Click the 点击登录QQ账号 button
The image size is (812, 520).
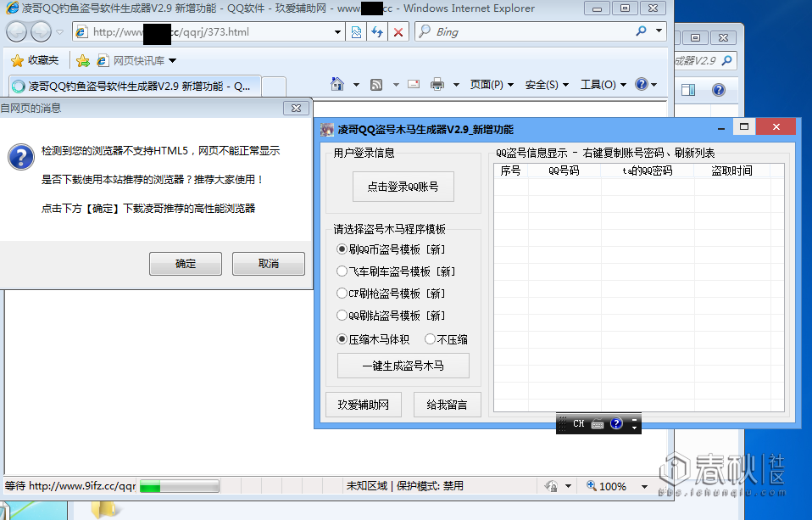pyautogui.click(x=403, y=187)
